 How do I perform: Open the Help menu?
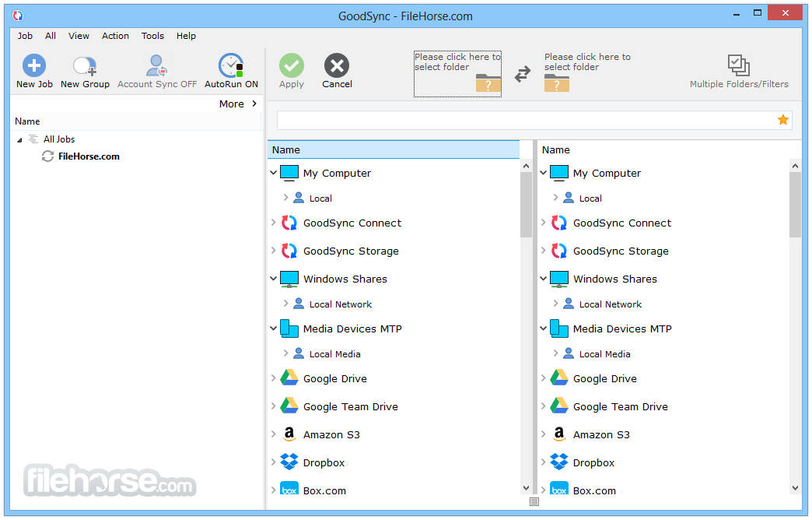(186, 36)
